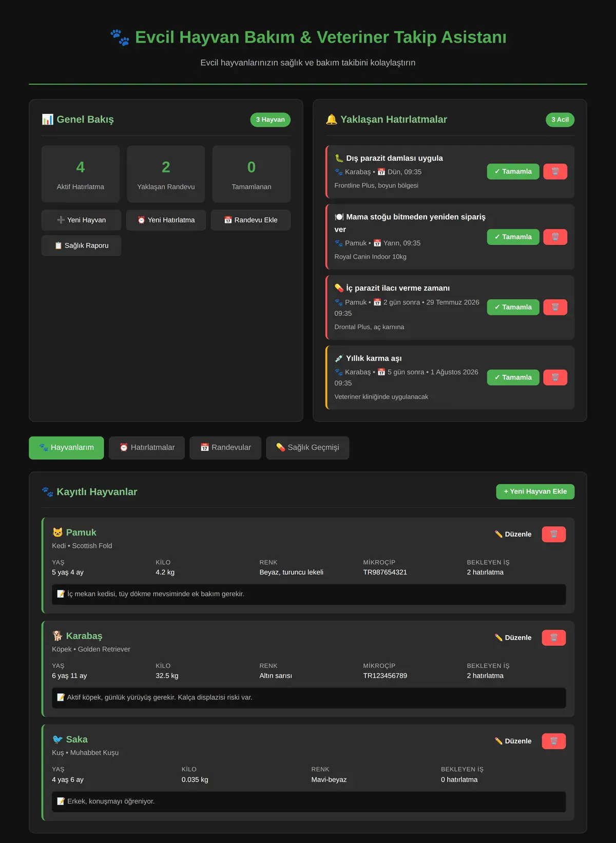616x843 pixels.
Task: Edit Saka with the Düzenle button
Action: [513, 741]
